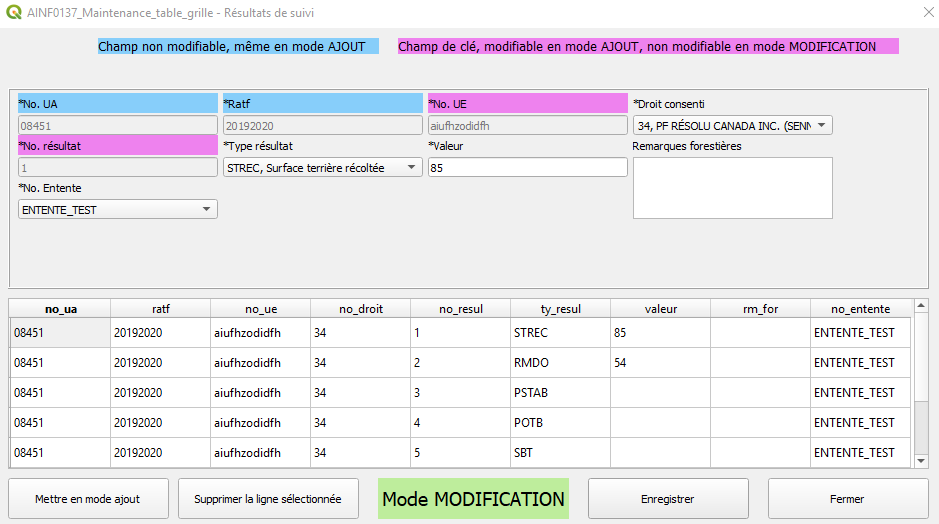Click no_resul cell 5 in SBT row

click(461, 453)
